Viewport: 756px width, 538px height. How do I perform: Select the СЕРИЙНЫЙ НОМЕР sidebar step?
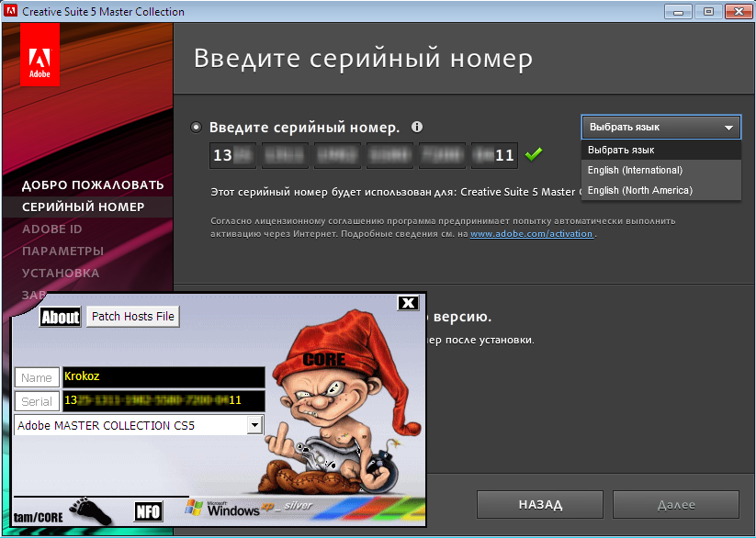[83, 207]
